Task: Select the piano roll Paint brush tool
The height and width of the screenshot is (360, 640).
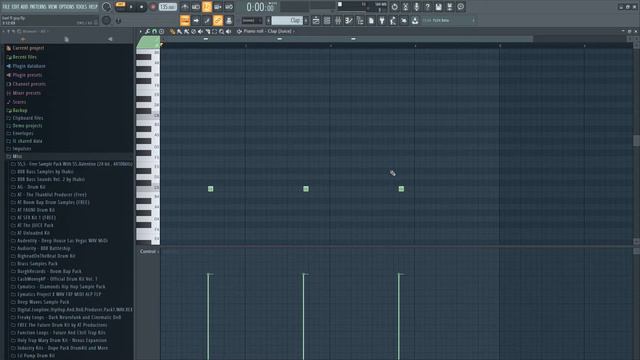Action: [179, 31]
